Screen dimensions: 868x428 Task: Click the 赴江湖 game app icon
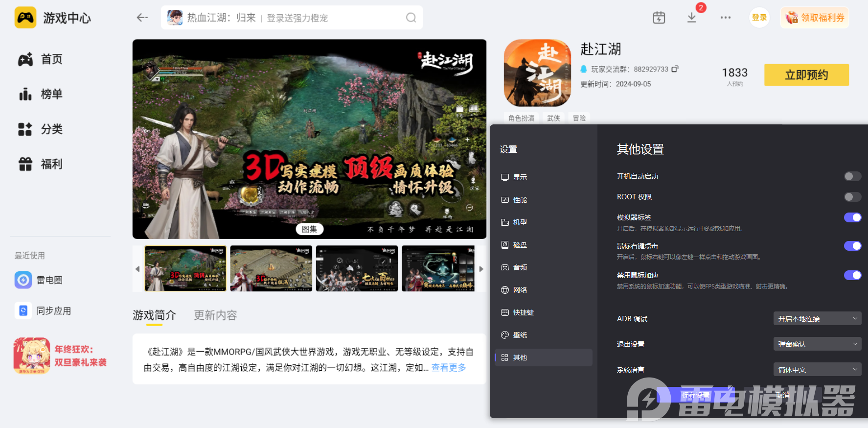(x=537, y=73)
